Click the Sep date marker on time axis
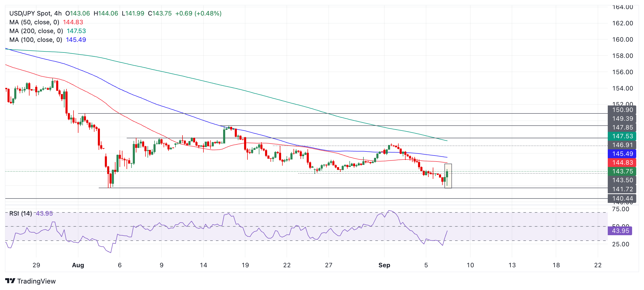Viewport: 644px width, 290px height. [x=384, y=265]
